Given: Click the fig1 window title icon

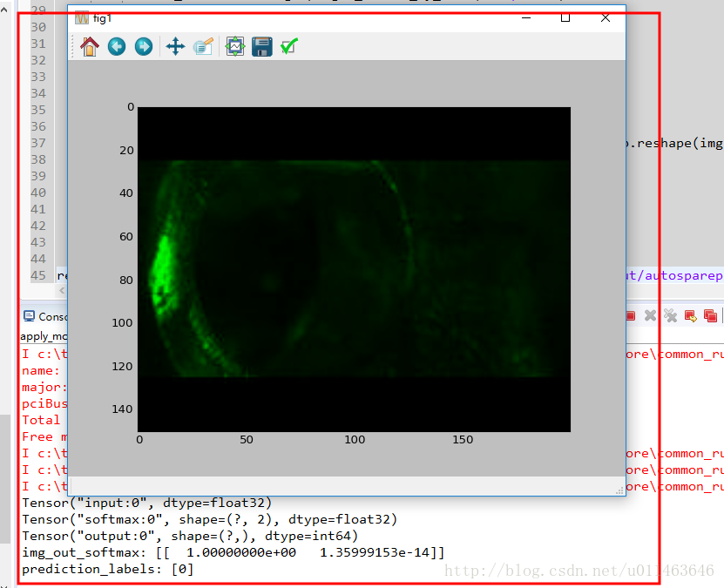Looking at the screenshot, I should 82,18.
